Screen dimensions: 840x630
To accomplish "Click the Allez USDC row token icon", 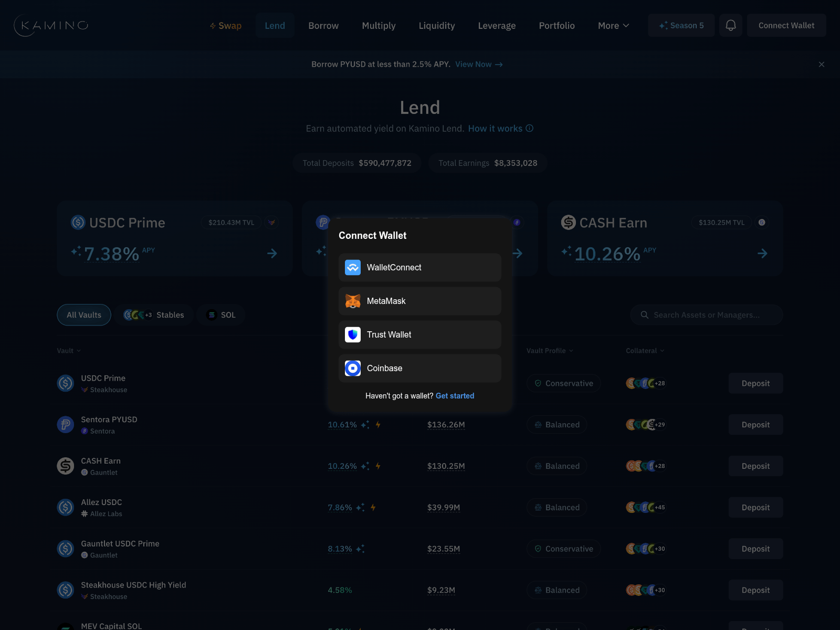I will coord(66,508).
